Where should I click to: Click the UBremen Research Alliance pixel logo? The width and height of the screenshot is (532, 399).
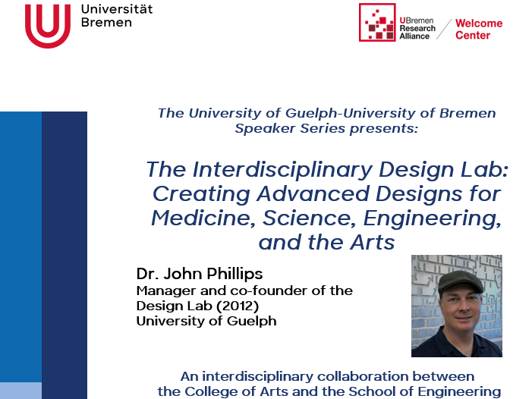pos(377,23)
